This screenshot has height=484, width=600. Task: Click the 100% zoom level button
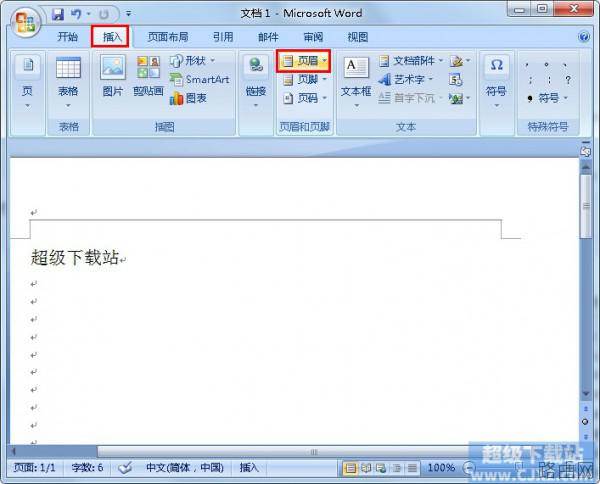tap(441, 468)
